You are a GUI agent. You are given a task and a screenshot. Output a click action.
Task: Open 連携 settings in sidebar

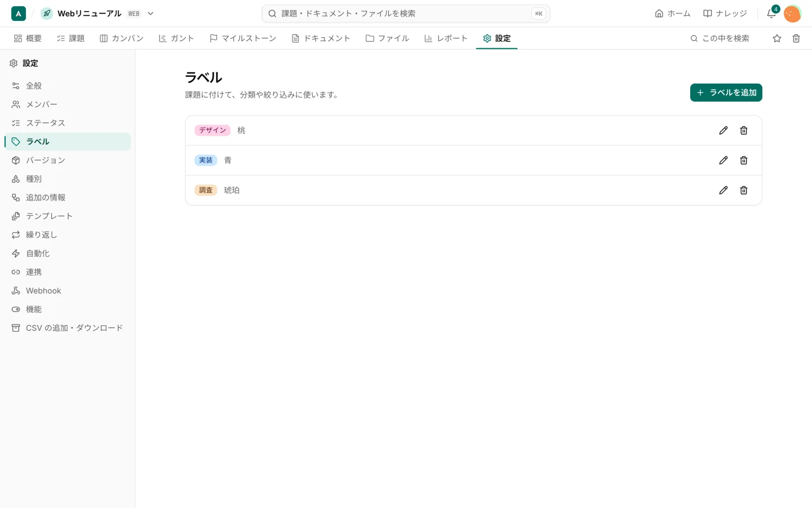[67, 272]
